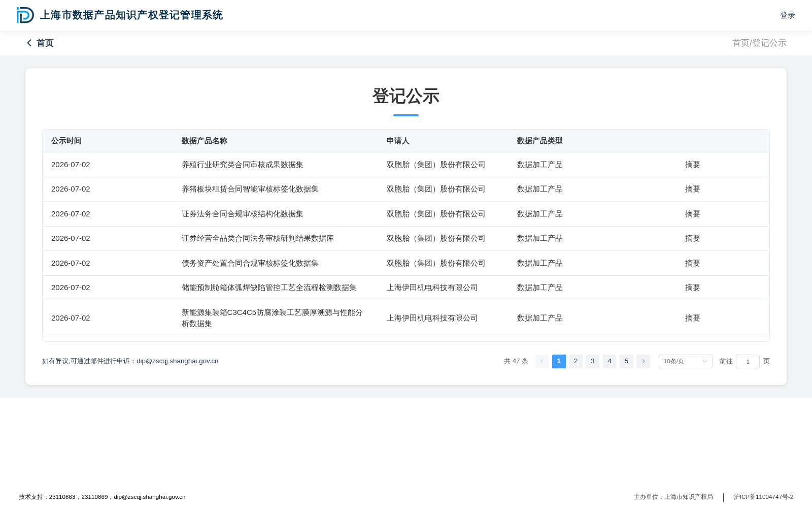812x508 pixels.
Task: Click the system logo icon in header
Action: coord(25,15)
